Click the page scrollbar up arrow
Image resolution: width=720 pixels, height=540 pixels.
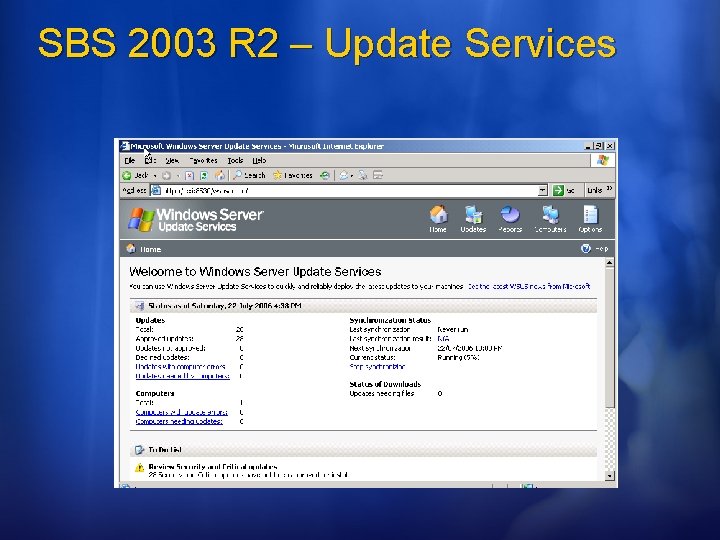[609, 263]
